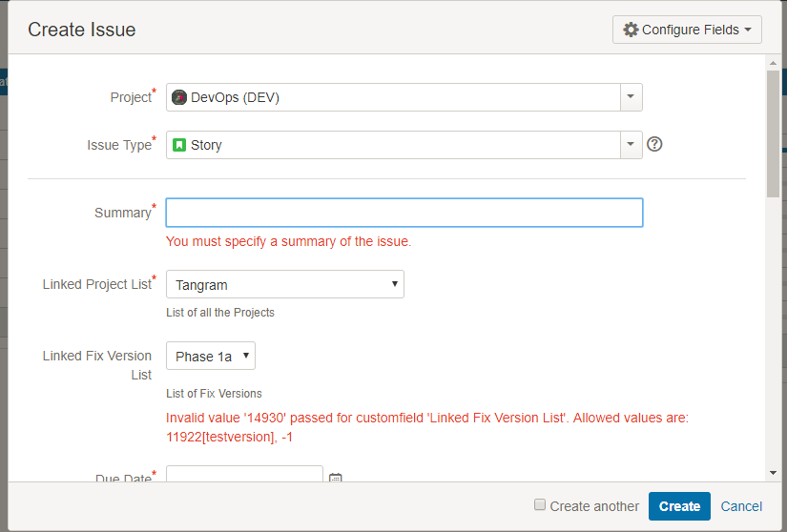Click the scrollbar down arrow
Screen dimensions: 787x532
coord(773,473)
